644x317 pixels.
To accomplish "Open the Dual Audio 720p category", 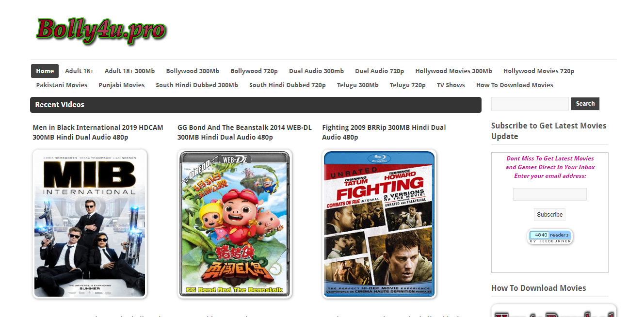I will pyautogui.click(x=379, y=71).
